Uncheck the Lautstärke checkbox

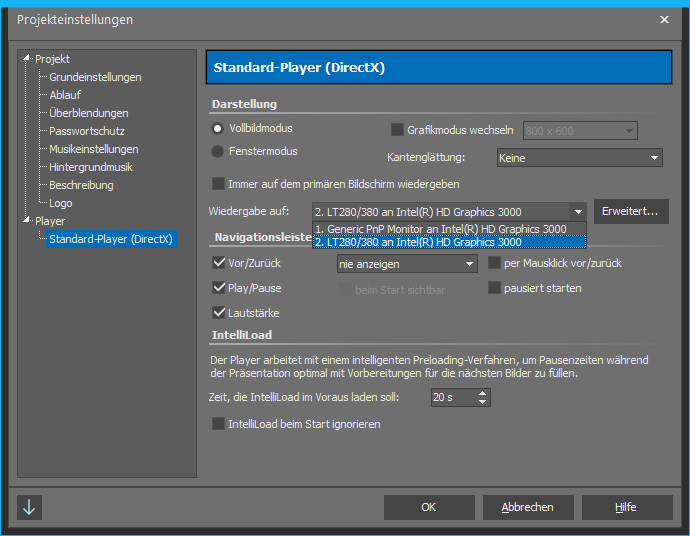point(219,313)
